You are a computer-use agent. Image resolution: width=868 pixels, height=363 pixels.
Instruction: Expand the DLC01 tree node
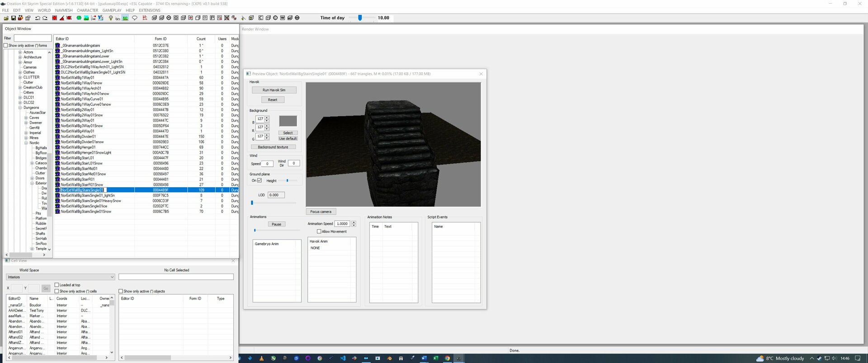coord(20,97)
